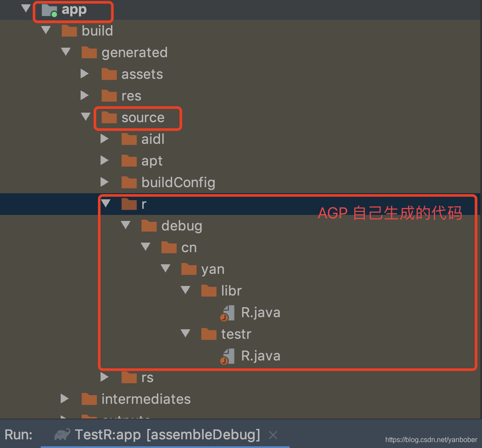
Task: Collapse the source folder arrow
Action: (x=86, y=117)
